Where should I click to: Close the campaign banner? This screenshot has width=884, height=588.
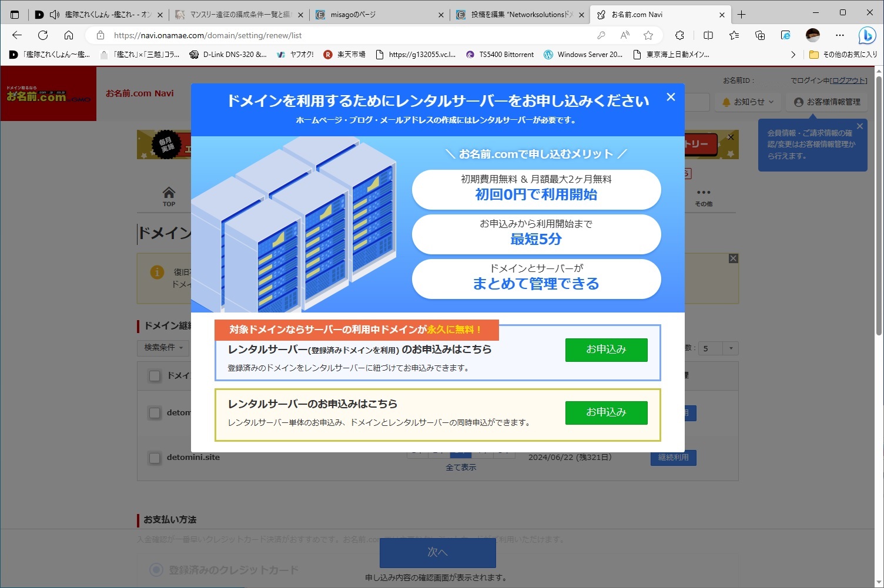731,137
